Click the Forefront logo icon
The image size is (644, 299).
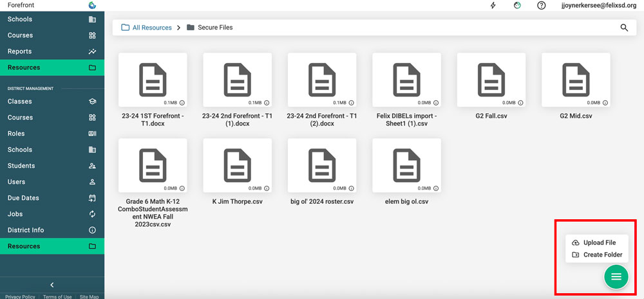coord(92,5)
